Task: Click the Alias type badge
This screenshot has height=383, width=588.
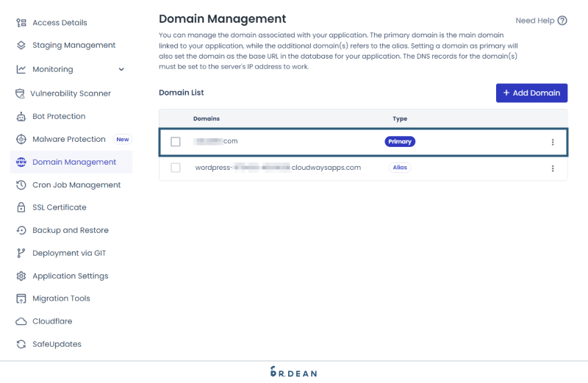Action: click(x=400, y=168)
